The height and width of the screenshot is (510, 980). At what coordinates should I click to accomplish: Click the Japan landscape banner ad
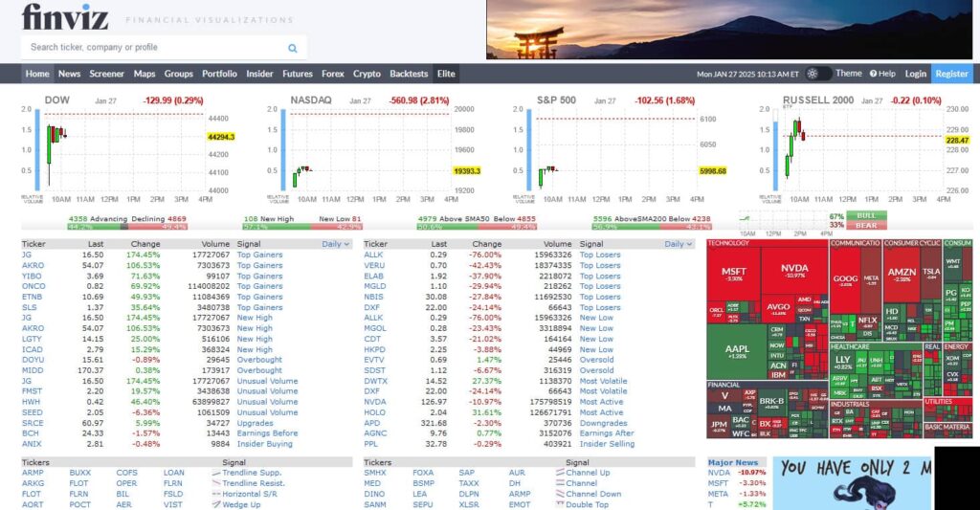pos(728,30)
